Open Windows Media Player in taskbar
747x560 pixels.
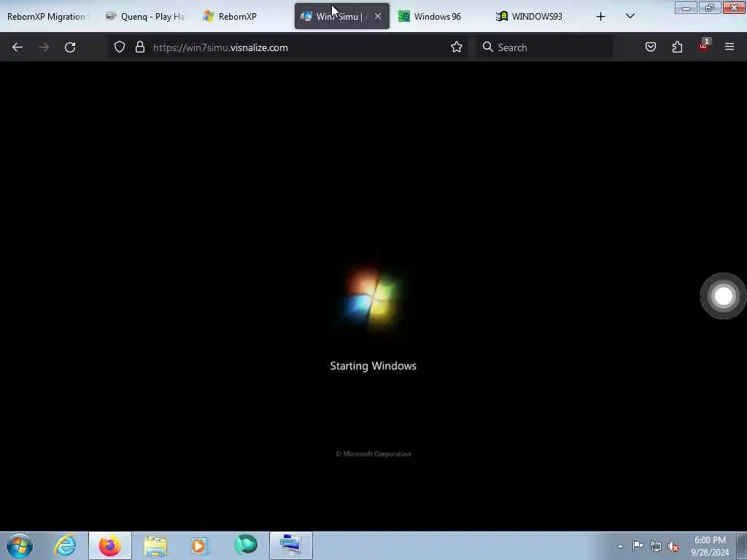tap(200, 545)
